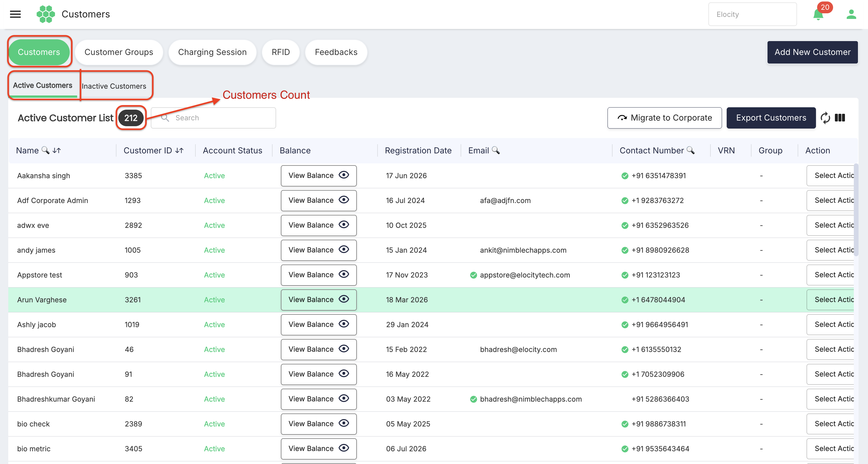Click Migrate to Corporate button
The height and width of the screenshot is (464, 868).
[665, 118]
